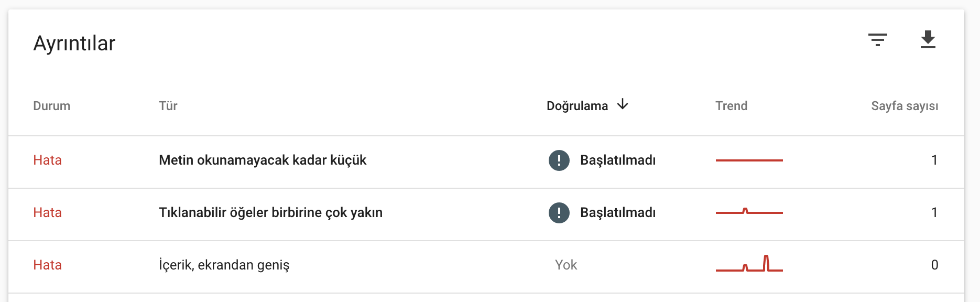Click the Doğrulama sort arrow

pos(623,104)
